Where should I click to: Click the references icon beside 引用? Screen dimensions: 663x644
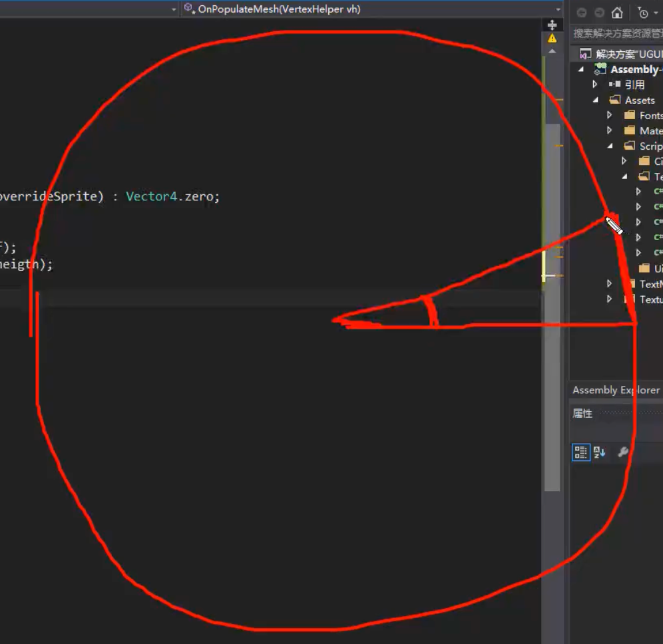pos(614,84)
